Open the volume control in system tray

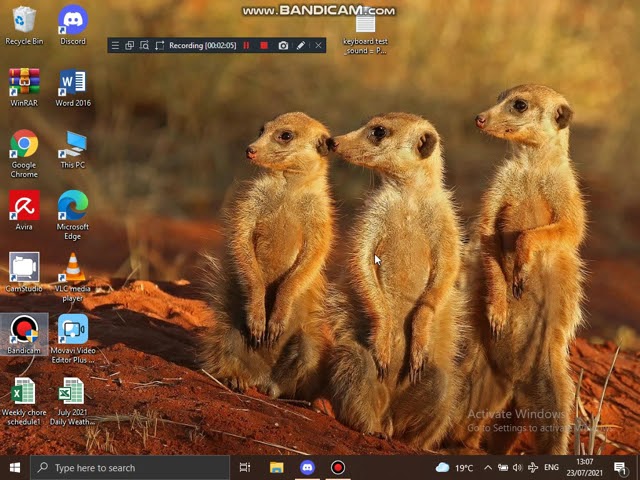[518, 468]
